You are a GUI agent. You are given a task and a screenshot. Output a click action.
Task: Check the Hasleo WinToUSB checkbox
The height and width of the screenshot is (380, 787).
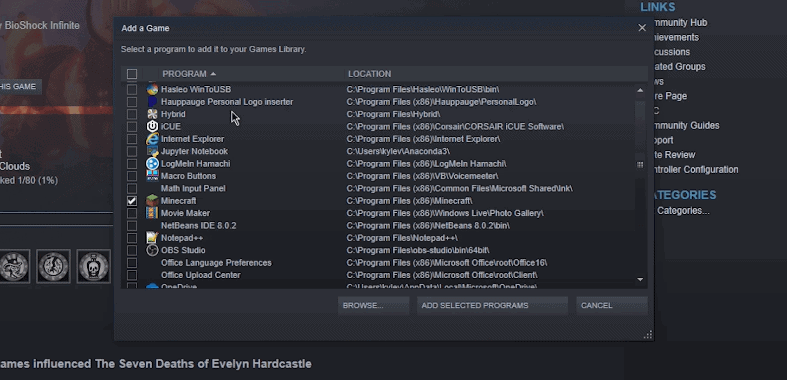[132, 89]
